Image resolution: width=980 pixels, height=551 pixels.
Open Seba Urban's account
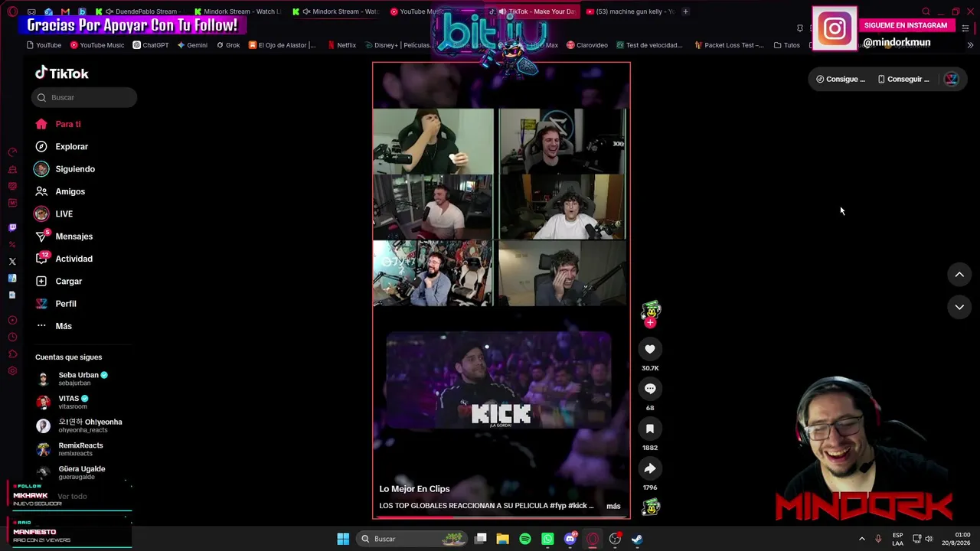coord(72,378)
